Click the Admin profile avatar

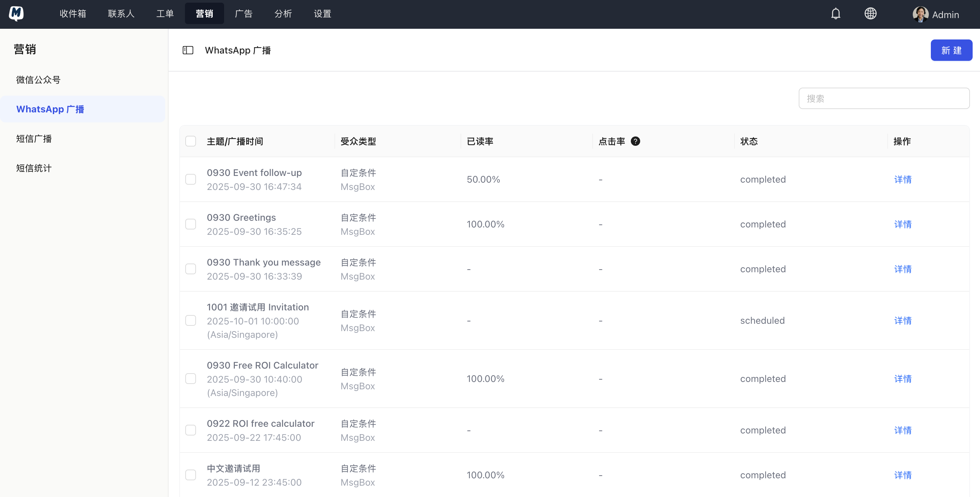pos(920,14)
